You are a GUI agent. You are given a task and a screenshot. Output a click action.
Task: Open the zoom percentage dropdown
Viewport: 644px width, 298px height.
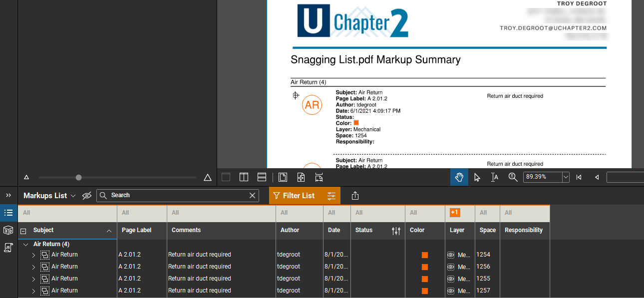(565, 177)
